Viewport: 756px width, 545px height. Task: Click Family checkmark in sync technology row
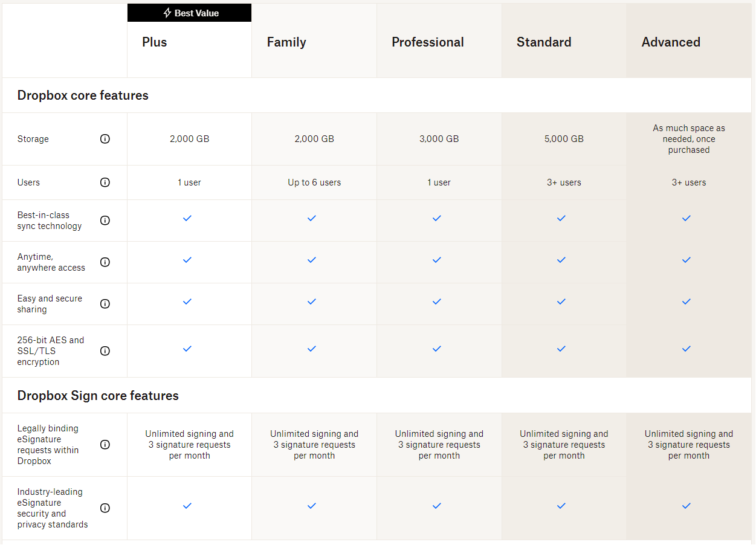pyautogui.click(x=312, y=218)
